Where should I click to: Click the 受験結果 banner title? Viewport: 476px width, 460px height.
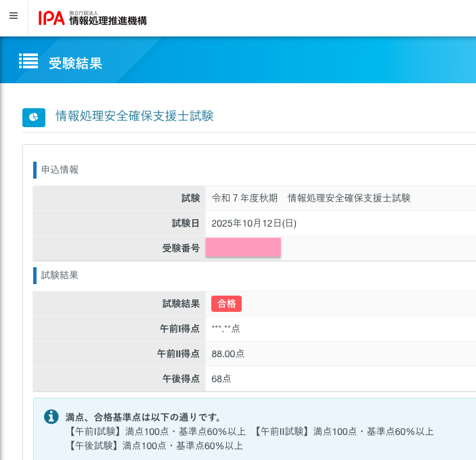(x=75, y=64)
